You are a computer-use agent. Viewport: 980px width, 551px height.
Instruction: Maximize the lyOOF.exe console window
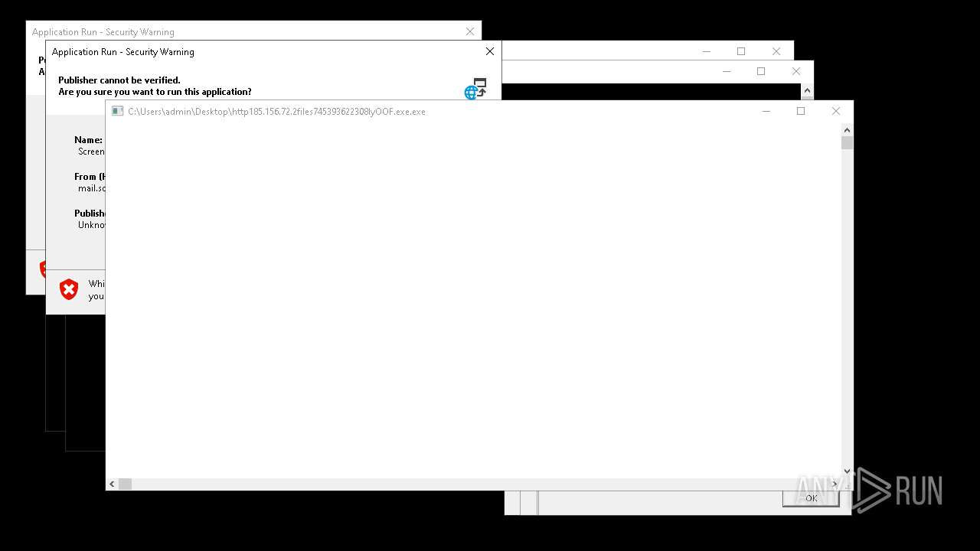click(801, 111)
